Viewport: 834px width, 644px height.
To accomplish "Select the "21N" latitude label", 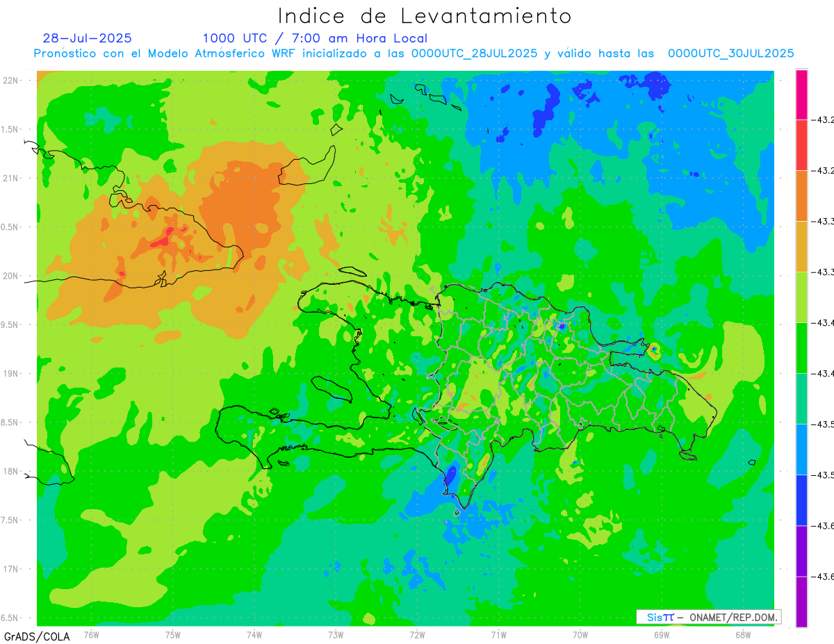I will pos(10,178).
